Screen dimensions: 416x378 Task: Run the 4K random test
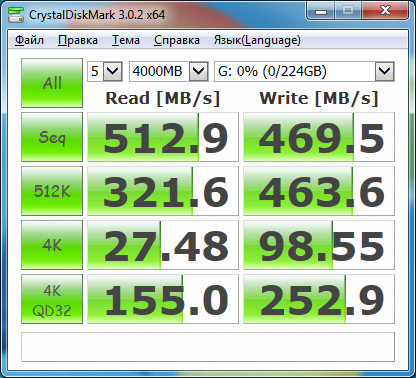[52, 245]
